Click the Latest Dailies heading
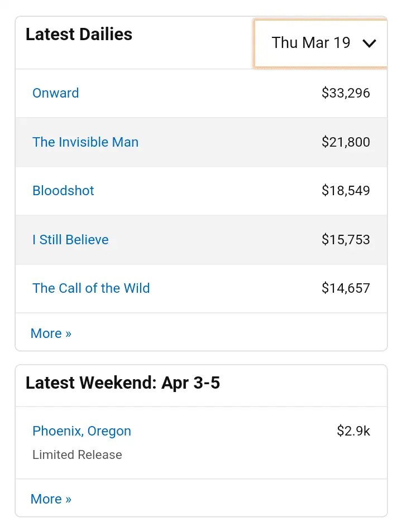 pyautogui.click(x=79, y=35)
